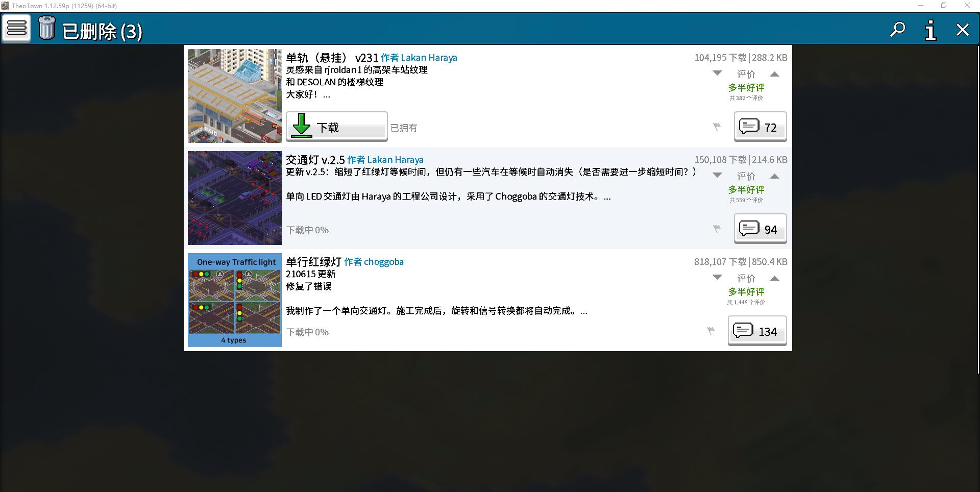Flag the 交通灯 v.2.5 plugin

[717, 229]
